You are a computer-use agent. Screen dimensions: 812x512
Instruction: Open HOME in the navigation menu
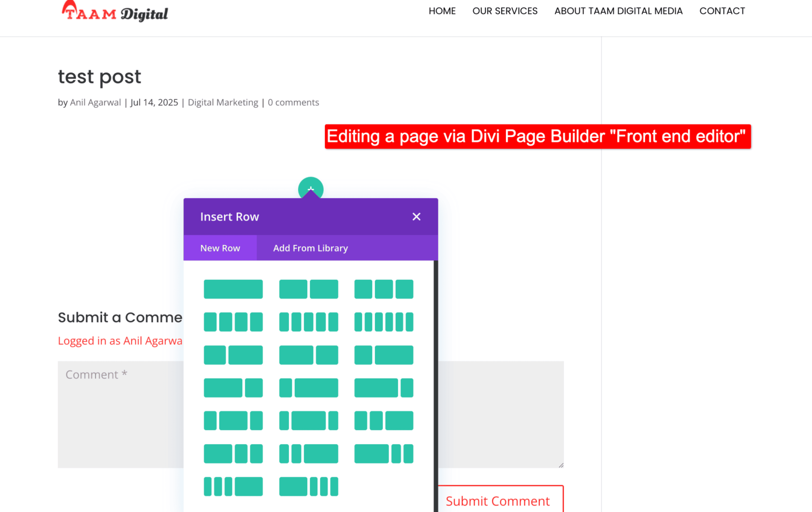[x=442, y=11]
